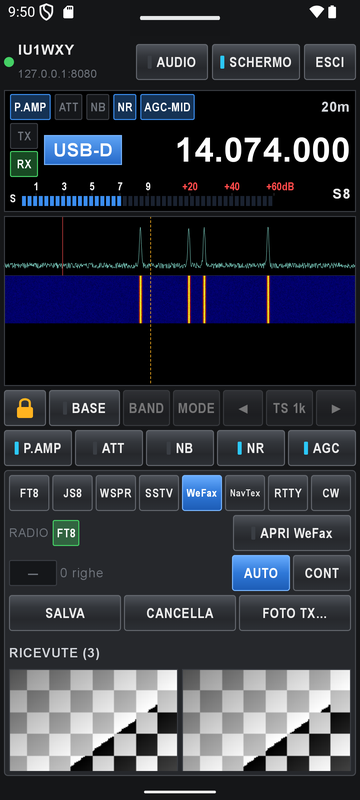Switch to the RTTY tab
Image resolution: width=360 pixels, height=800 pixels.
click(x=288, y=493)
